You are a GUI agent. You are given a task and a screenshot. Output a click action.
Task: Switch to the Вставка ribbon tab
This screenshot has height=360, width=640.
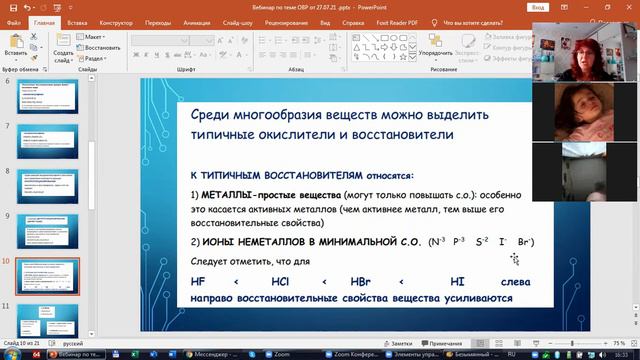[x=77, y=23]
